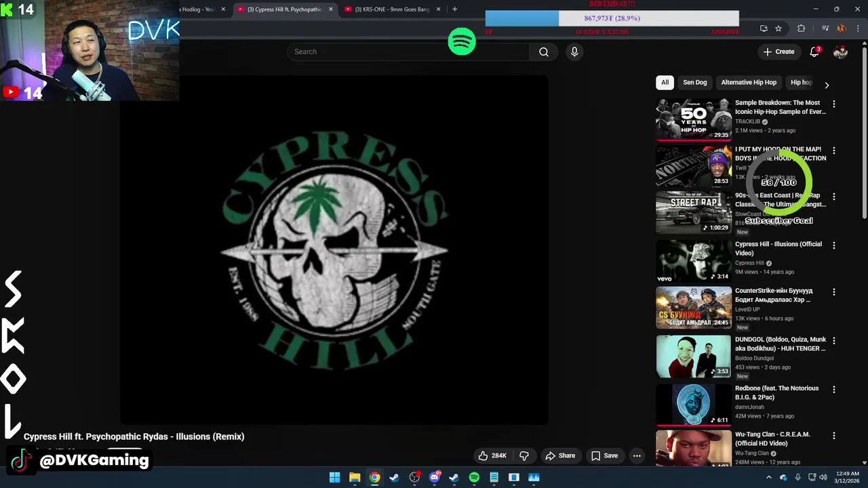
Task: Open Windows Start menu
Action: tap(334, 477)
